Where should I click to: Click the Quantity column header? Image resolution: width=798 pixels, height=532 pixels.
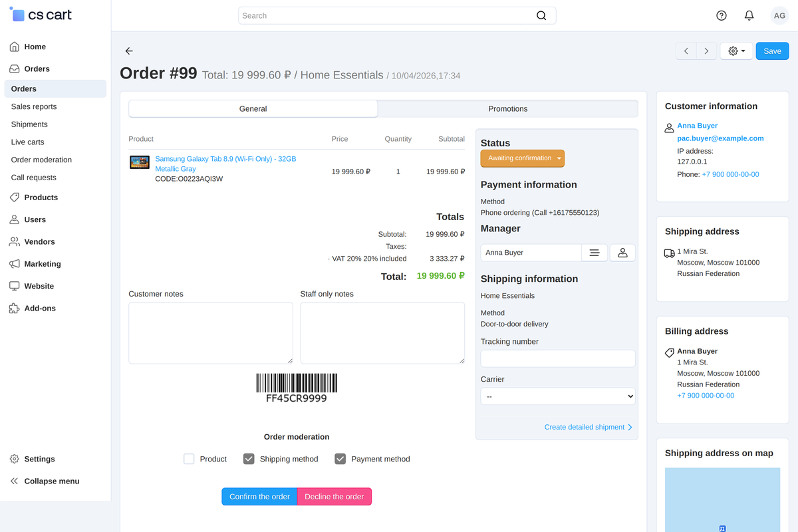tap(398, 139)
